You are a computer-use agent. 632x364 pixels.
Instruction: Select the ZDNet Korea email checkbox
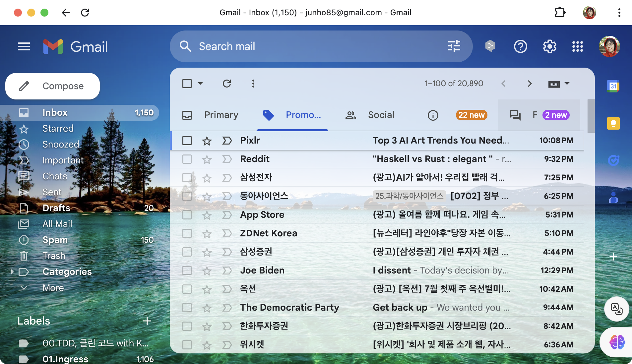(187, 233)
